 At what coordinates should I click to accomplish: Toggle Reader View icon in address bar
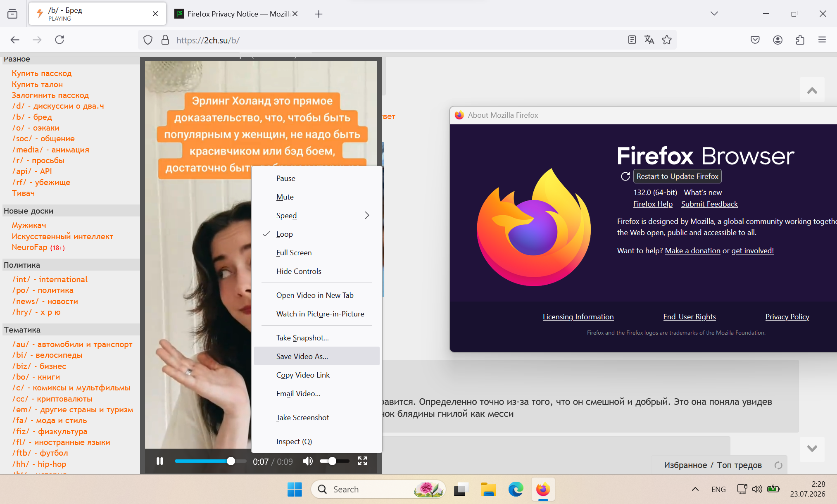pyautogui.click(x=632, y=40)
